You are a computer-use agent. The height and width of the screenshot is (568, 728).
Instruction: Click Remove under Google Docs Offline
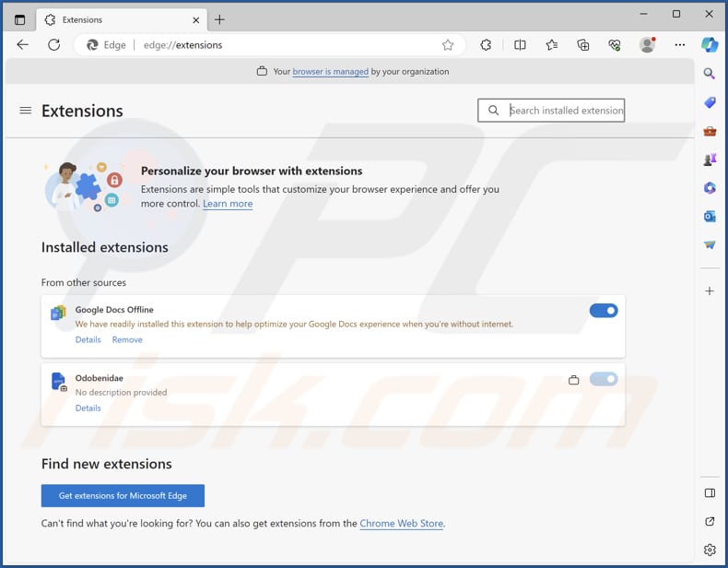(127, 340)
